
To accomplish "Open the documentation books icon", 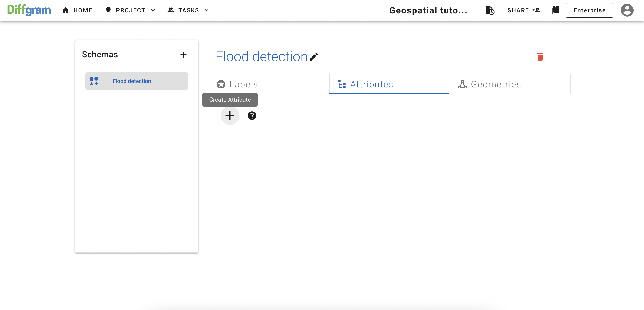I will click(x=555, y=10).
